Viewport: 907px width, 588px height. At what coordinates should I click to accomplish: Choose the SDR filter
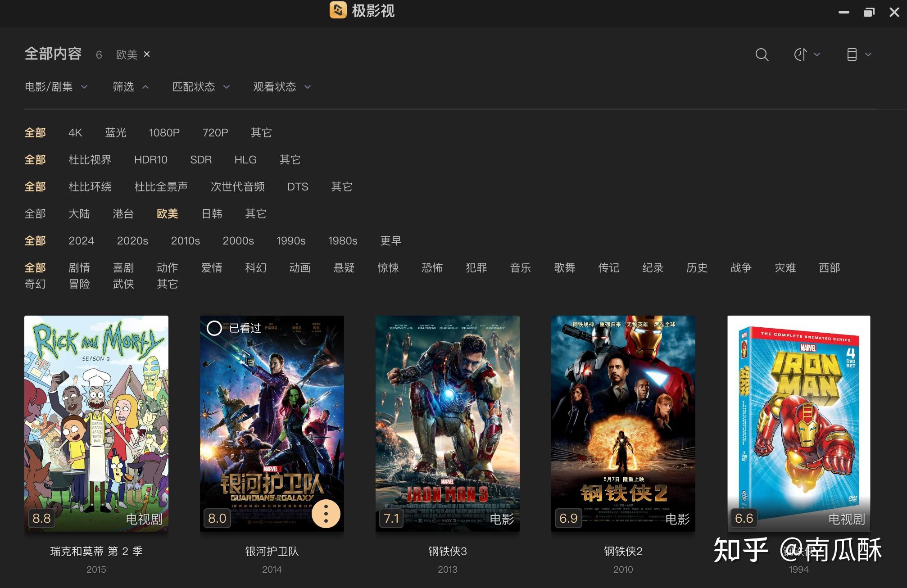point(201,159)
